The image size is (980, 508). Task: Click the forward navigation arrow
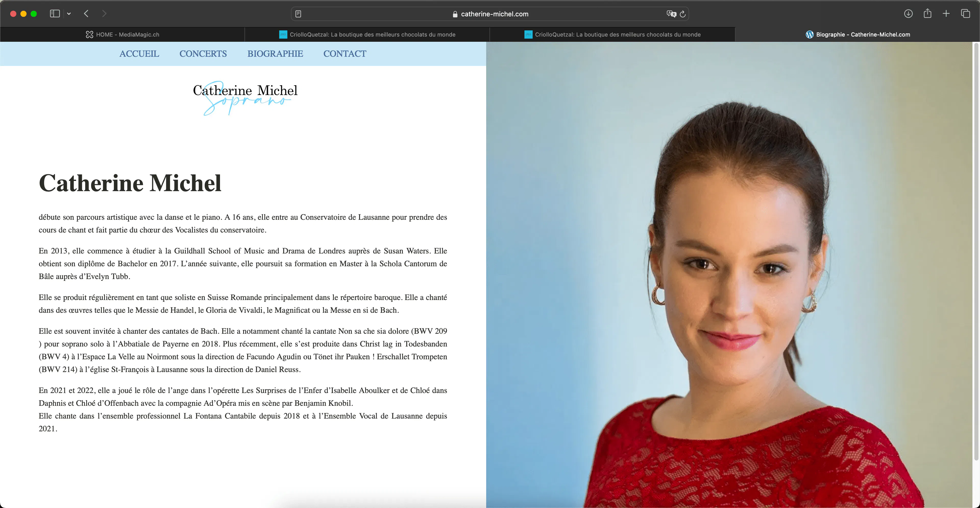pos(104,14)
